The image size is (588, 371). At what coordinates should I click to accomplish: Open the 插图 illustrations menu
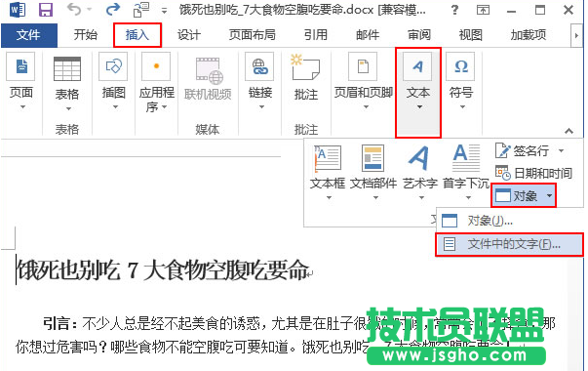(113, 81)
